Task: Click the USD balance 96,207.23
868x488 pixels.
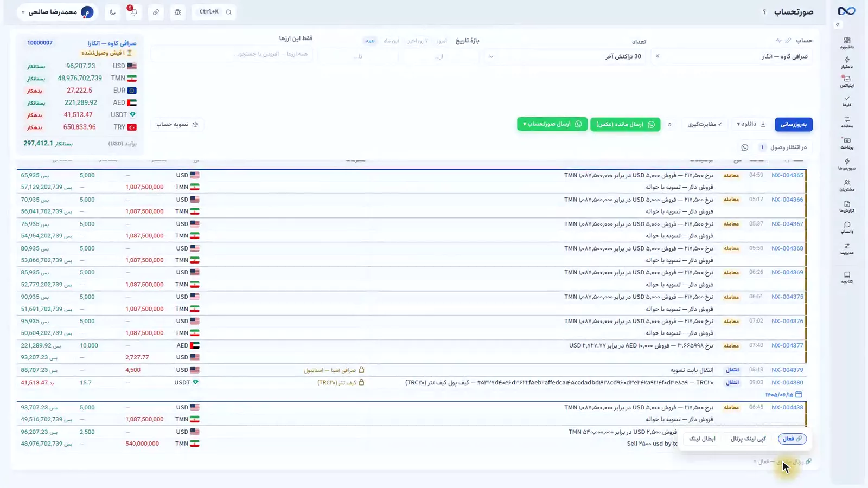Action: click(x=81, y=66)
